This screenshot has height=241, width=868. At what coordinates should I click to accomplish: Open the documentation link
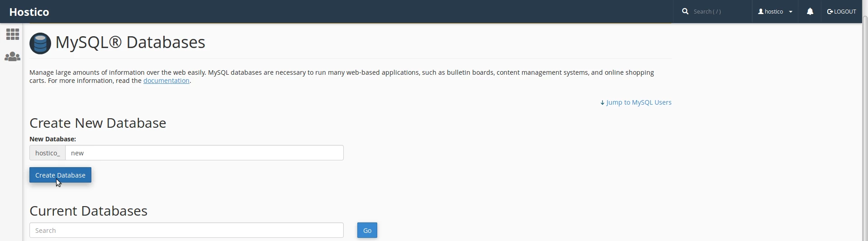coord(166,81)
